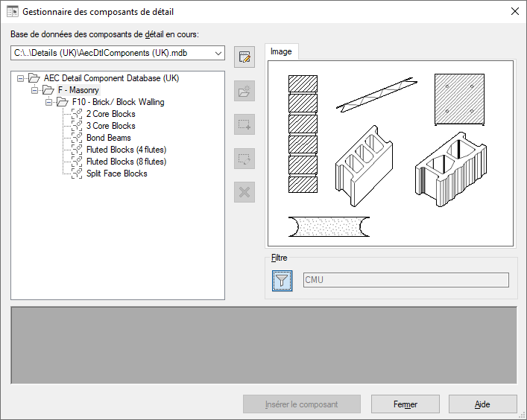
Task: Click the root database open folder icon
Action: (34, 78)
